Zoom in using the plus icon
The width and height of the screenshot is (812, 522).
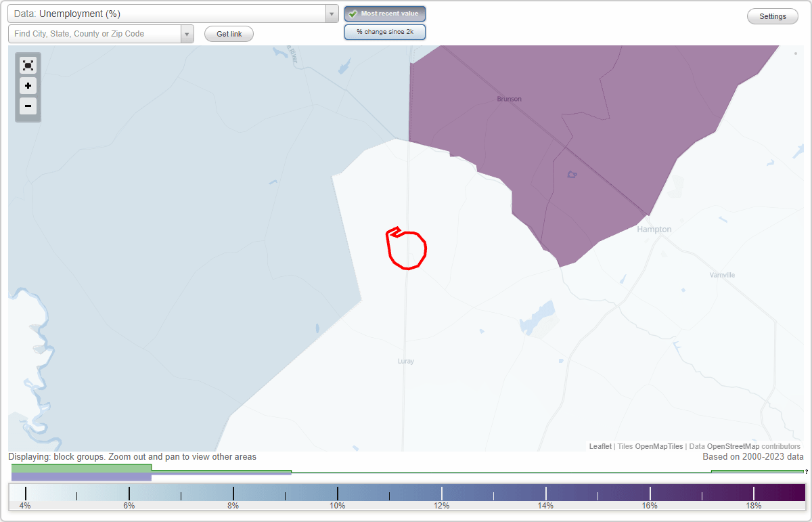(28, 86)
